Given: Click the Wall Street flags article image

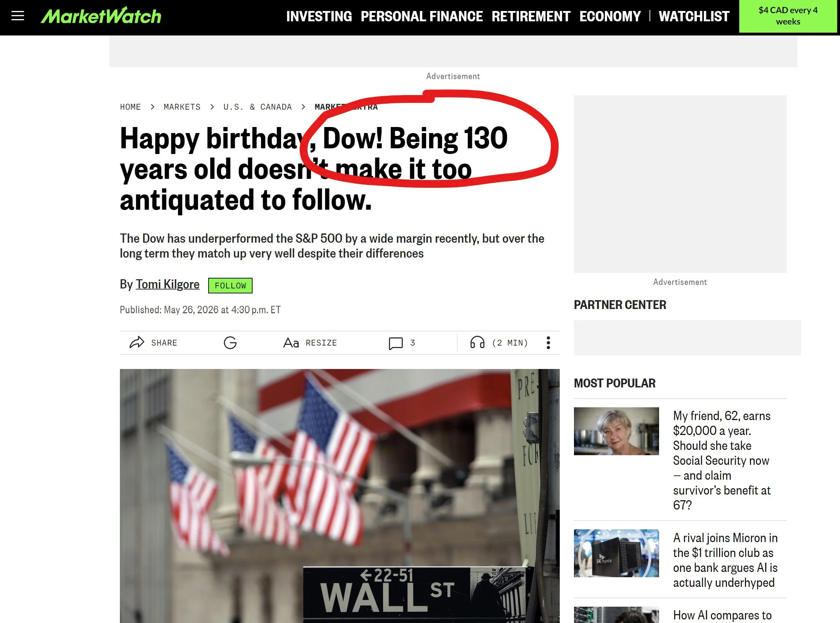Looking at the screenshot, I should point(340,496).
